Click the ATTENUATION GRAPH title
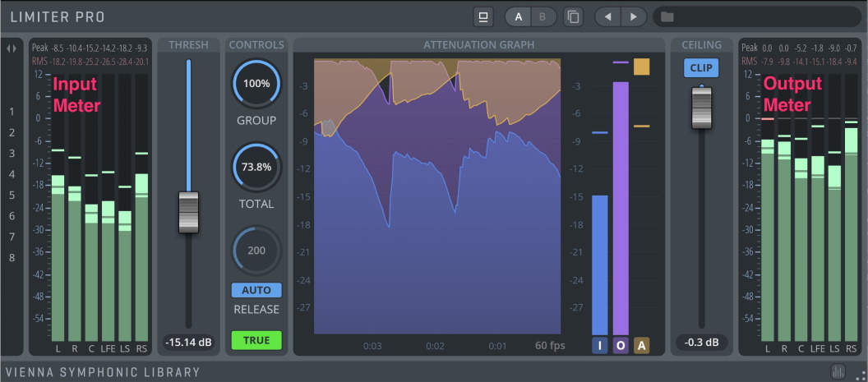Image resolution: width=868 pixels, height=382 pixels. pos(479,45)
